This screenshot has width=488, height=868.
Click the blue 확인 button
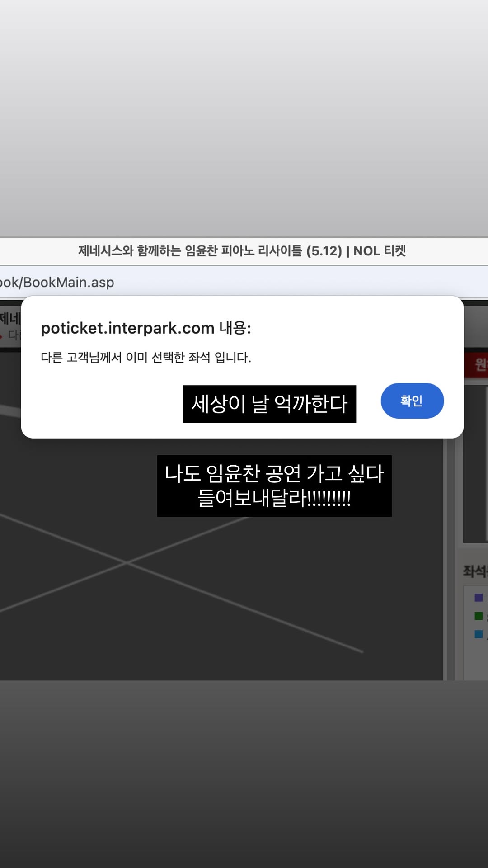pyautogui.click(x=412, y=401)
